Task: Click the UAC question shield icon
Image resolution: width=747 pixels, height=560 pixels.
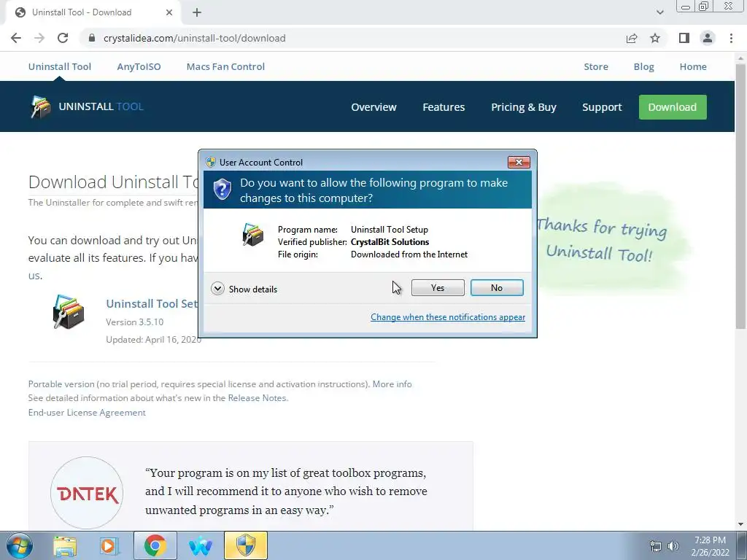Action: pos(222,190)
